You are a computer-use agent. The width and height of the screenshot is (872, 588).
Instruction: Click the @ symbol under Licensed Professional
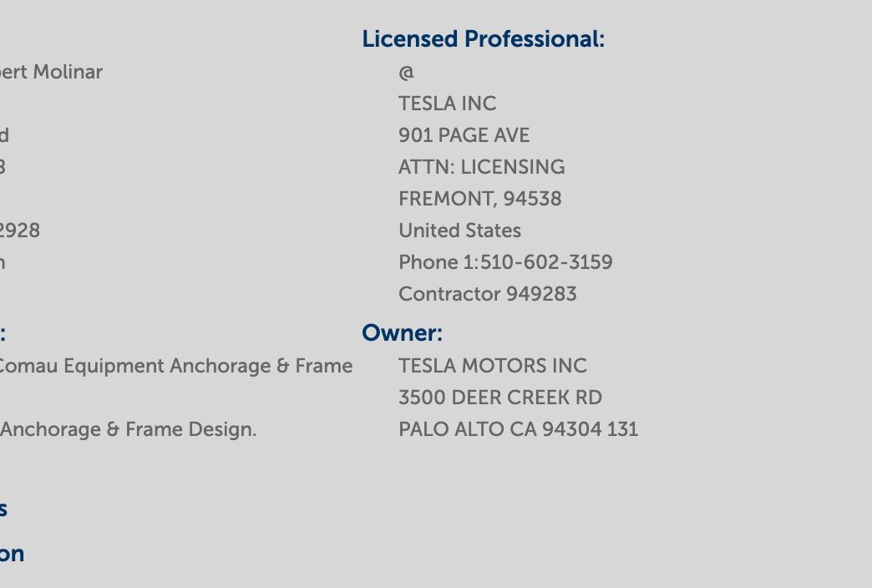[407, 73]
